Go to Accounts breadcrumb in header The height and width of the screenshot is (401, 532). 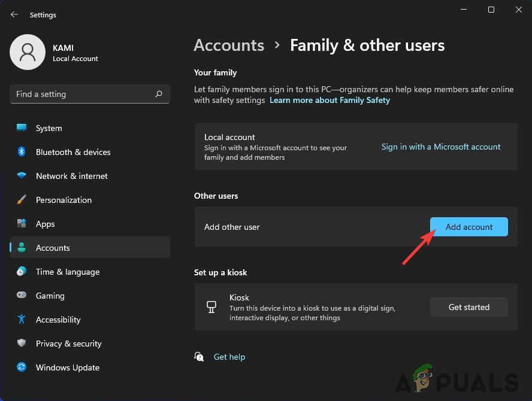click(229, 45)
